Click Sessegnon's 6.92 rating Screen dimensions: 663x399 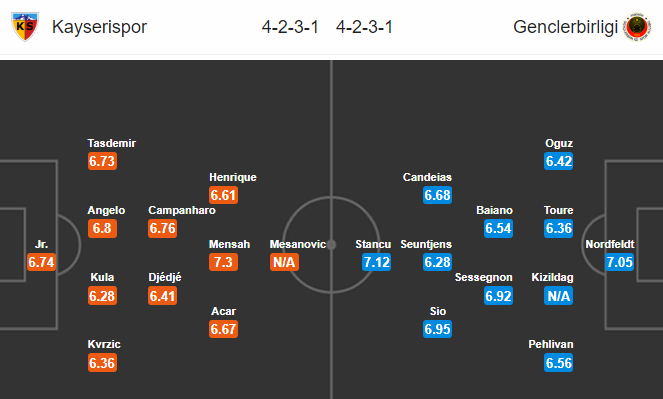(x=498, y=296)
